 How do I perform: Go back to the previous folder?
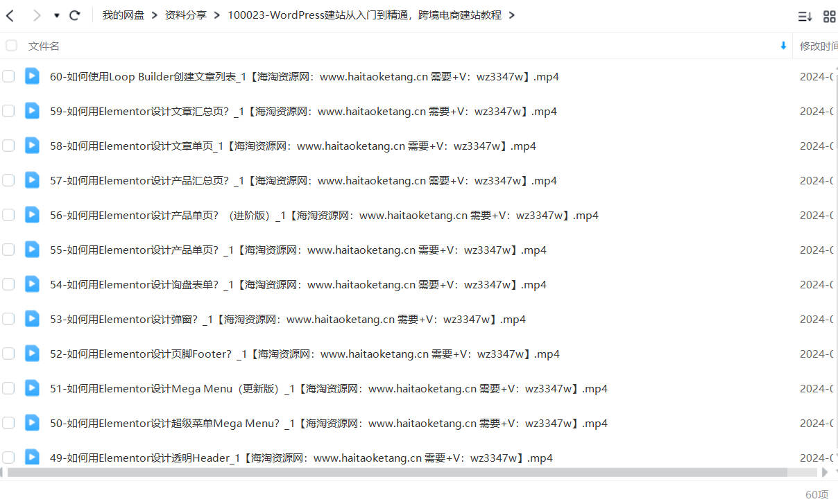tap(10, 15)
